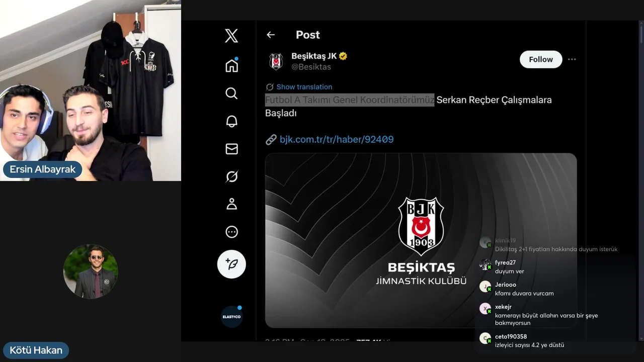This screenshot has width=644, height=362.
Task: Click the compose Post feather button
Action: coord(231,264)
